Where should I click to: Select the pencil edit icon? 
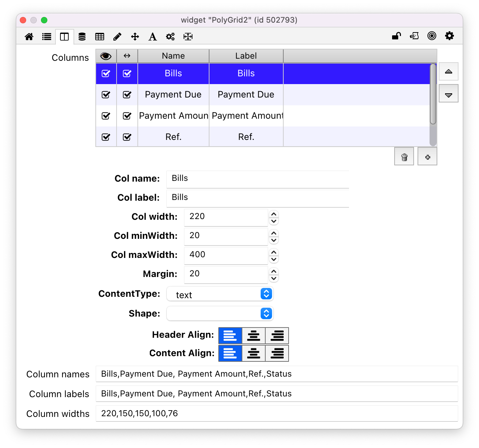[x=117, y=37]
